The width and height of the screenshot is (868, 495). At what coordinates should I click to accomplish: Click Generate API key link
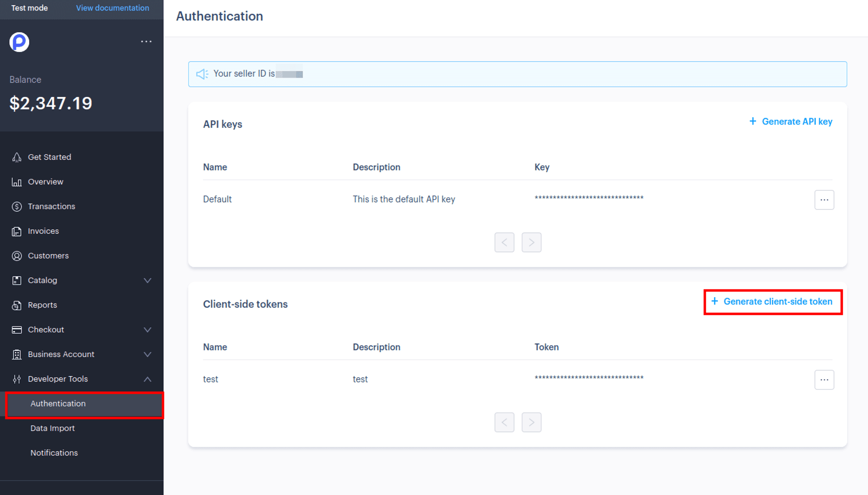coord(790,121)
